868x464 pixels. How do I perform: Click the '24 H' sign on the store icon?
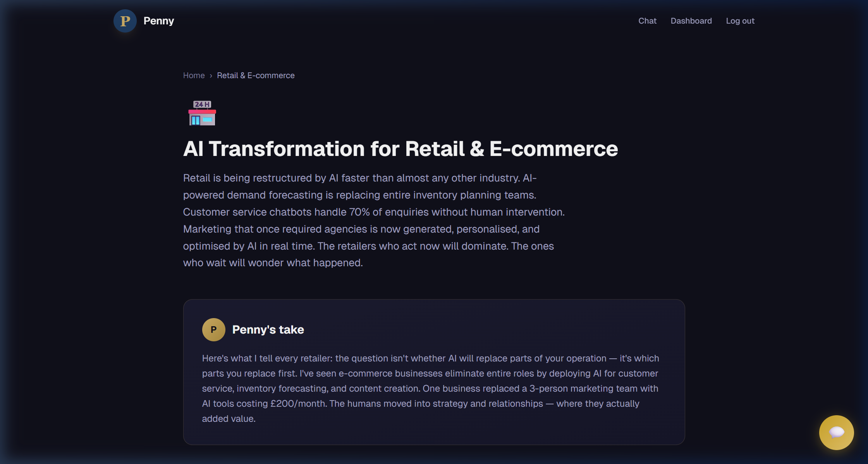click(202, 104)
